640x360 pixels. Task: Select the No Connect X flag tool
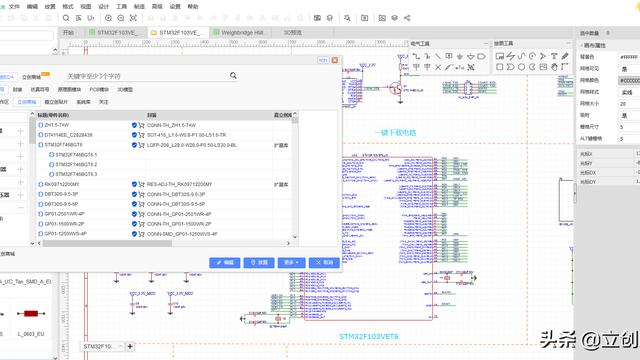click(438, 67)
